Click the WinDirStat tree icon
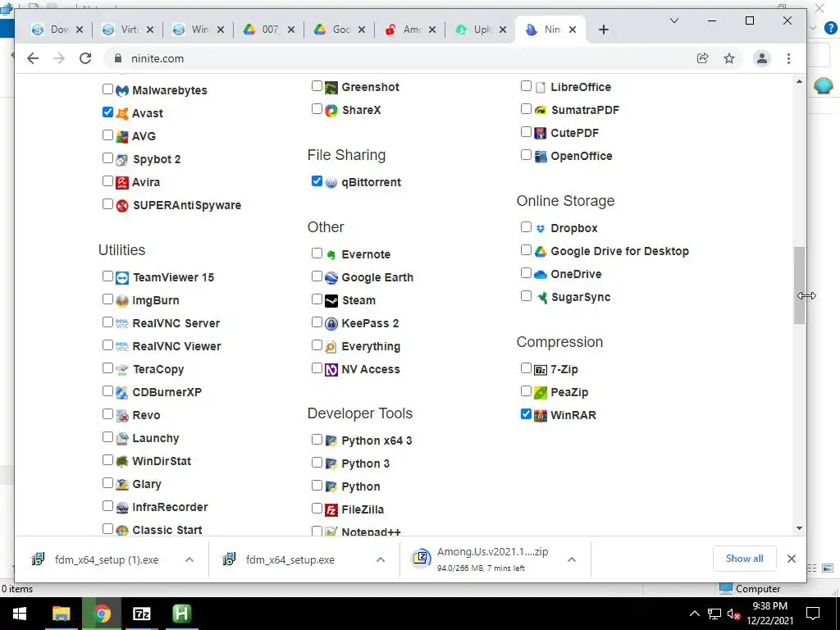The height and width of the screenshot is (630, 840). [x=122, y=461]
